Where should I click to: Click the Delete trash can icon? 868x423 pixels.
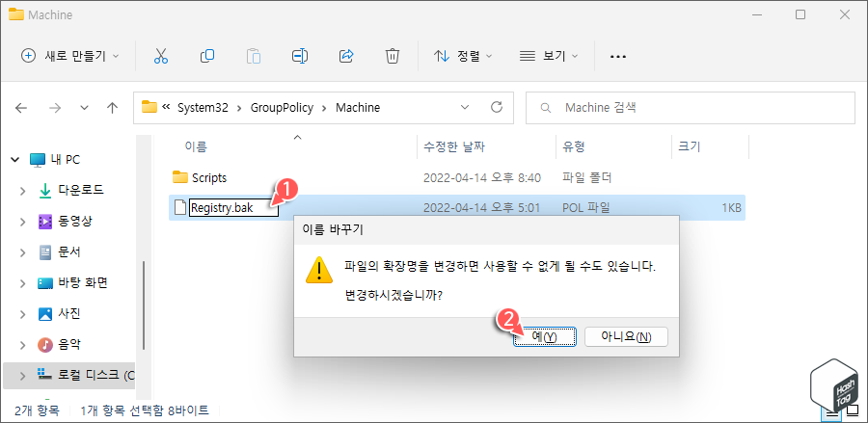(x=392, y=56)
